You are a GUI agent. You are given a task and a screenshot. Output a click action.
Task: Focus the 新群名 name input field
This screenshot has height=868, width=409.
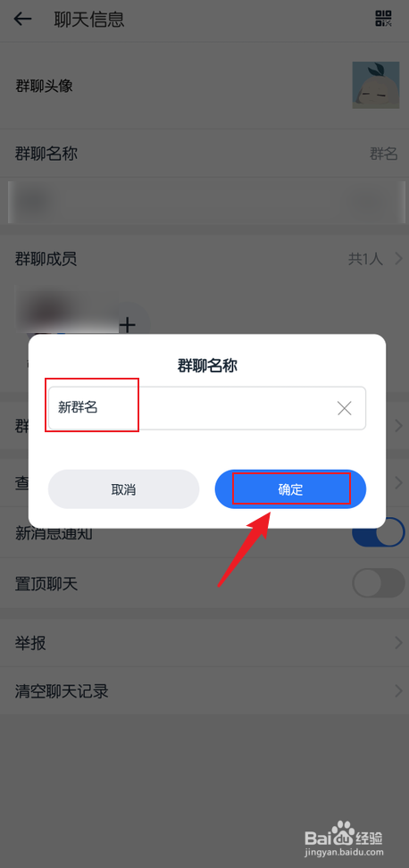pyautogui.click(x=207, y=408)
